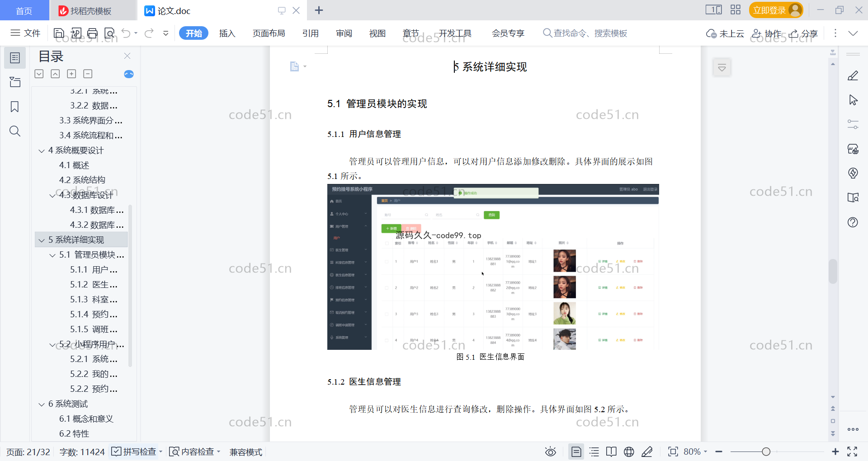Add new document tab with plus
The image size is (868, 461).
319,10
